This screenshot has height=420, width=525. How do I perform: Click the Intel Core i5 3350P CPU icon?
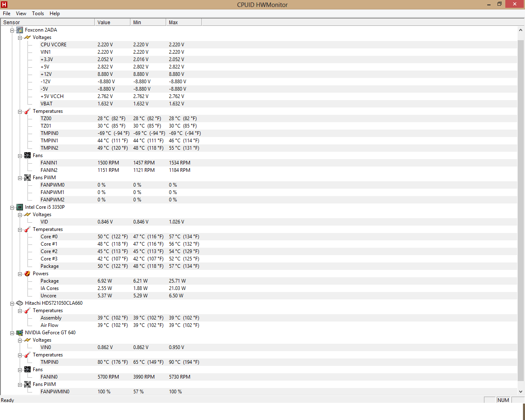(x=20, y=207)
